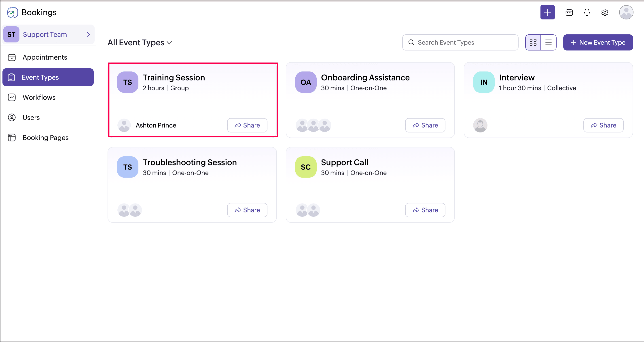
Task: Share the Troubleshooting Session event
Action: pos(247,210)
